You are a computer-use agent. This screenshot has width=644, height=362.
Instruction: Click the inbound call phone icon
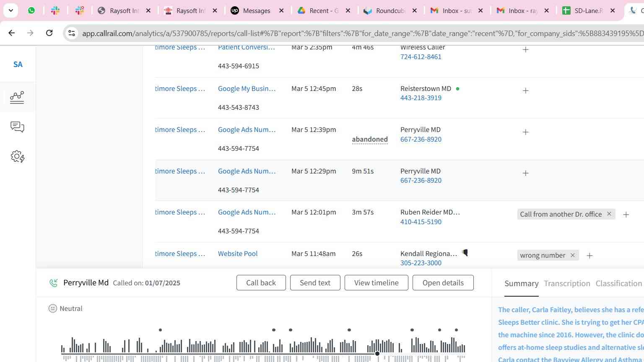pyautogui.click(x=53, y=283)
